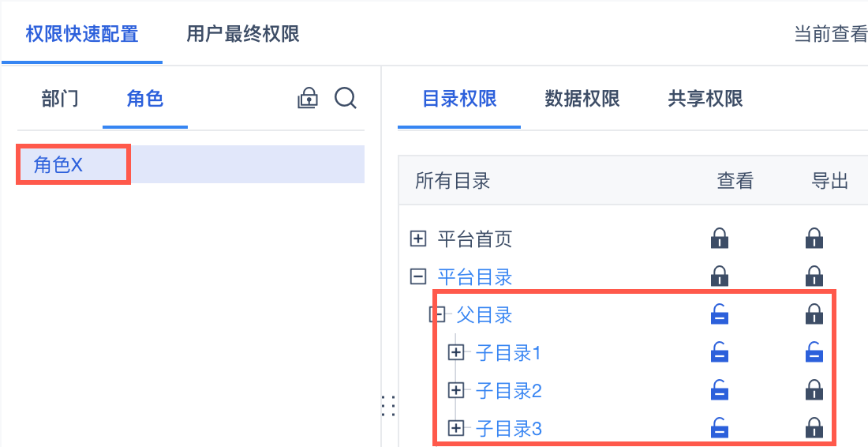Expand the 子目录1 tree node
Image resolution: width=868 pixels, height=447 pixels.
click(x=455, y=353)
